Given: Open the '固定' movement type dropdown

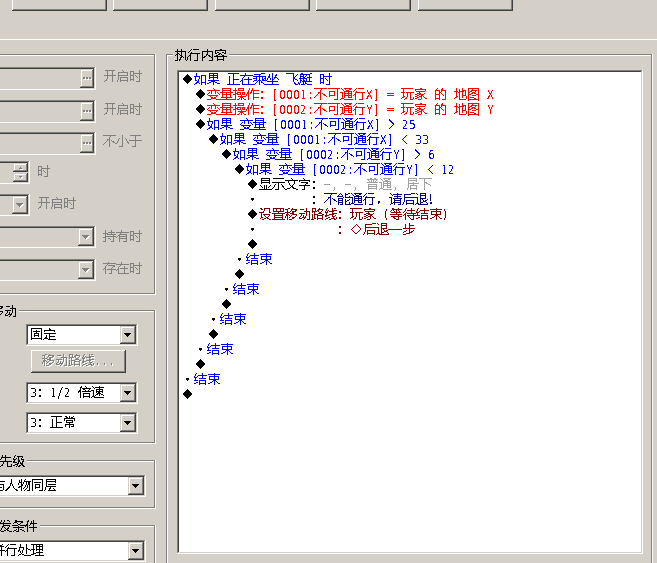Looking at the screenshot, I should pyautogui.click(x=127, y=335).
